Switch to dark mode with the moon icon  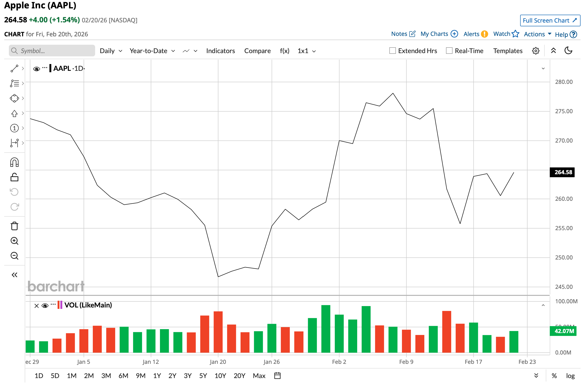[x=568, y=51]
